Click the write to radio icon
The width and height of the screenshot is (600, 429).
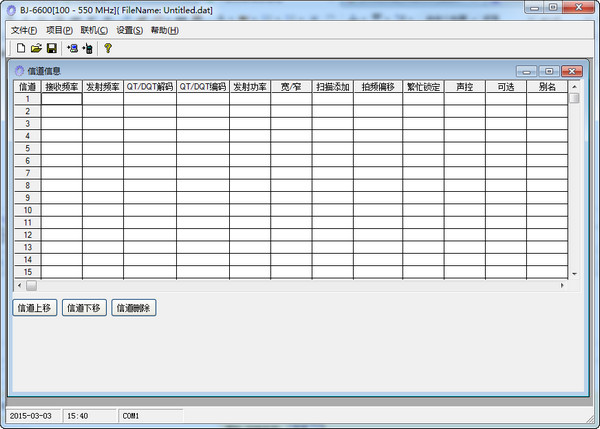click(87, 48)
